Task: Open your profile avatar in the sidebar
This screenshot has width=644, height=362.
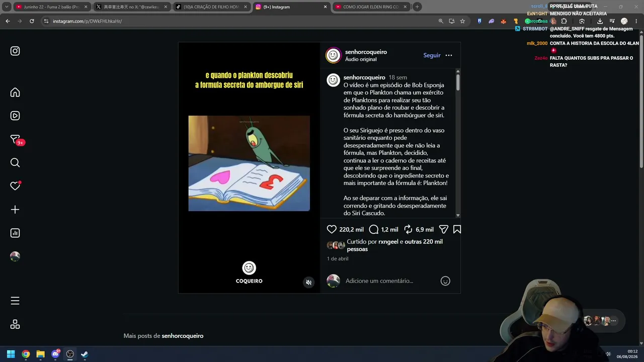Action: pyautogui.click(x=15, y=256)
